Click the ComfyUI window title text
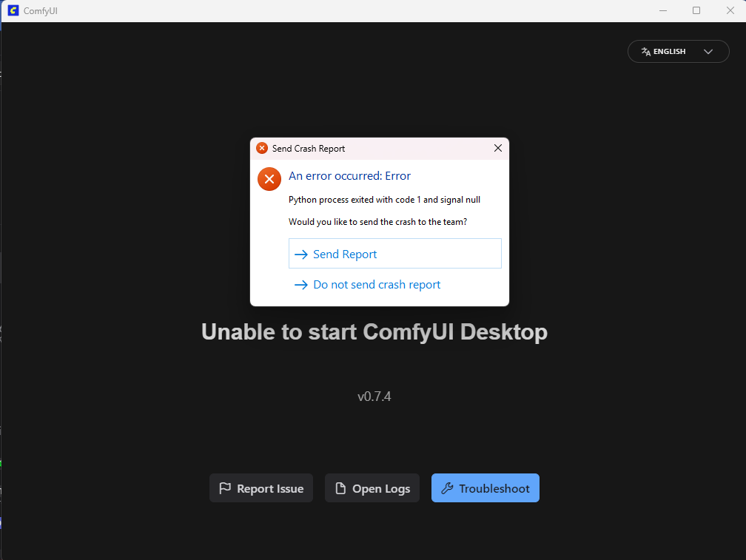This screenshot has height=560, width=746. click(x=41, y=10)
